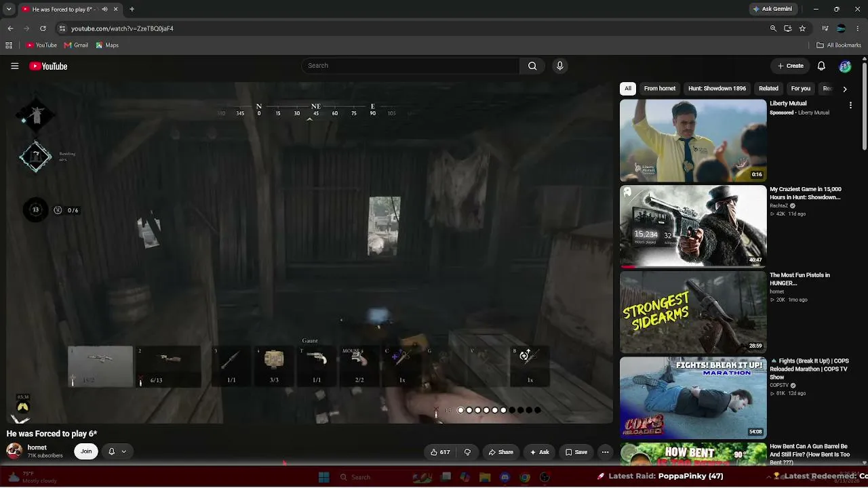Reload the current page
868x488 pixels.
43,28
